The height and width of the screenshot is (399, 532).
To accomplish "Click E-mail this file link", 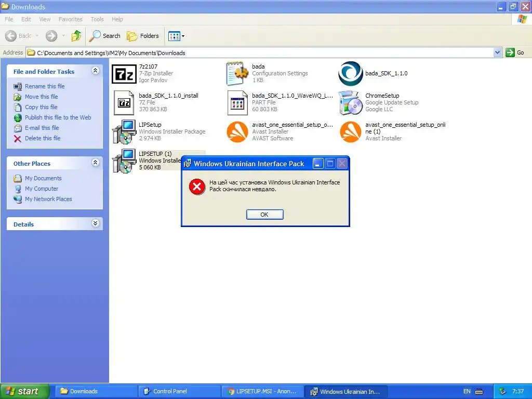I will (42, 128).
